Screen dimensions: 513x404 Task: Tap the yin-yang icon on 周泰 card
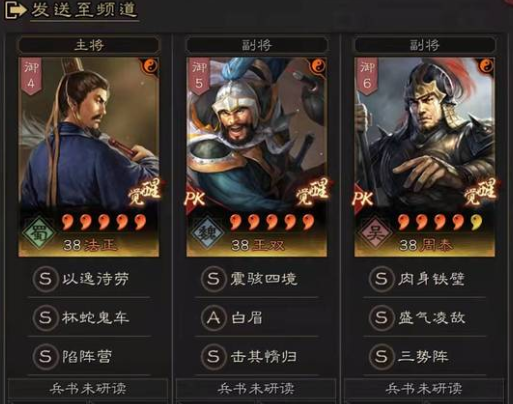pyautogui.click(x=487, y=65)
